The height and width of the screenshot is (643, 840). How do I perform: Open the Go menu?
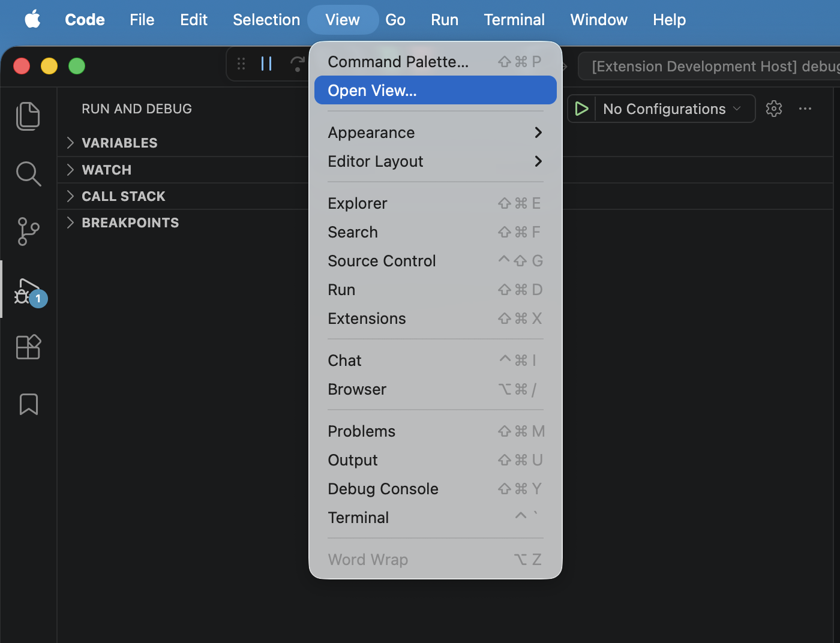click(x=395, y=19)
